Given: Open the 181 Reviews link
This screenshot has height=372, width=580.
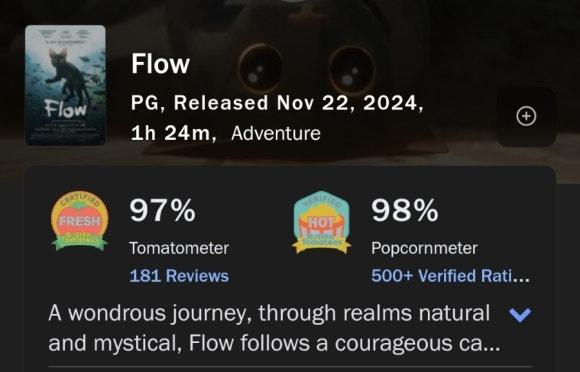Looking at the screenshot, I should 179,276.
